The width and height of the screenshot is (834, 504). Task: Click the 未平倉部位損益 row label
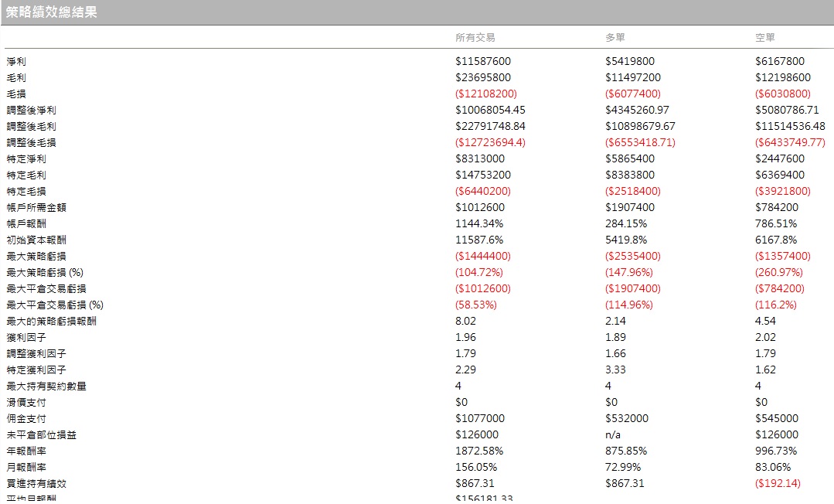tap(41, 434)
